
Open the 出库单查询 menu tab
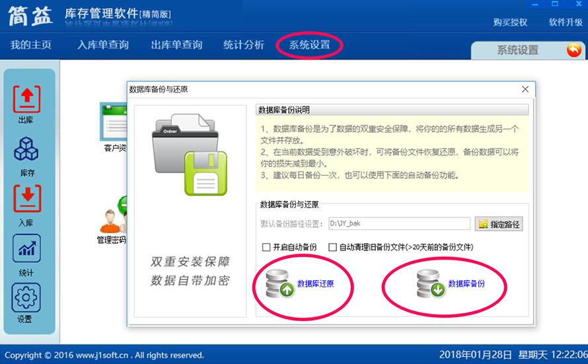click(x=176, y=45)
